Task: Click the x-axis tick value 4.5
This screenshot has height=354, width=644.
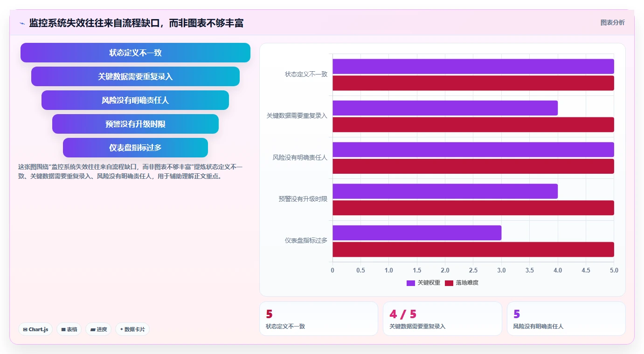Action: 586,270
